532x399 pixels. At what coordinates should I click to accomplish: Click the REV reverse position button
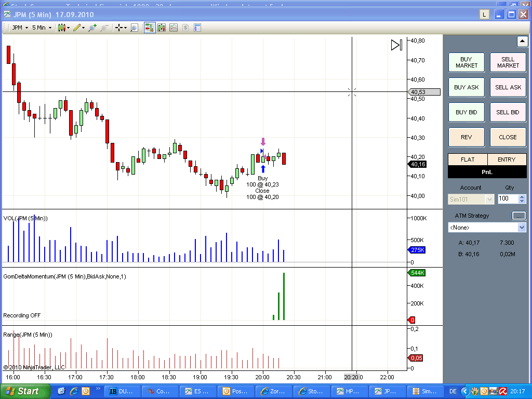(467, 137)
